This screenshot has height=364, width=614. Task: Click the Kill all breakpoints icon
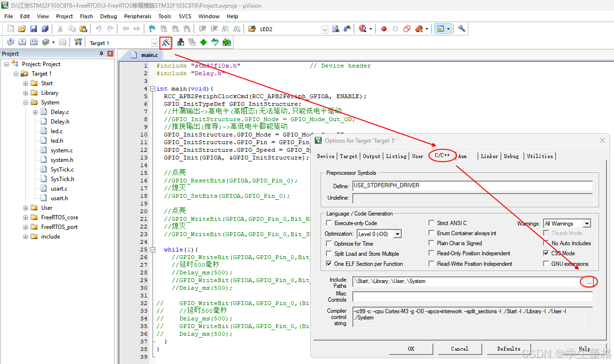click(419, 29)
